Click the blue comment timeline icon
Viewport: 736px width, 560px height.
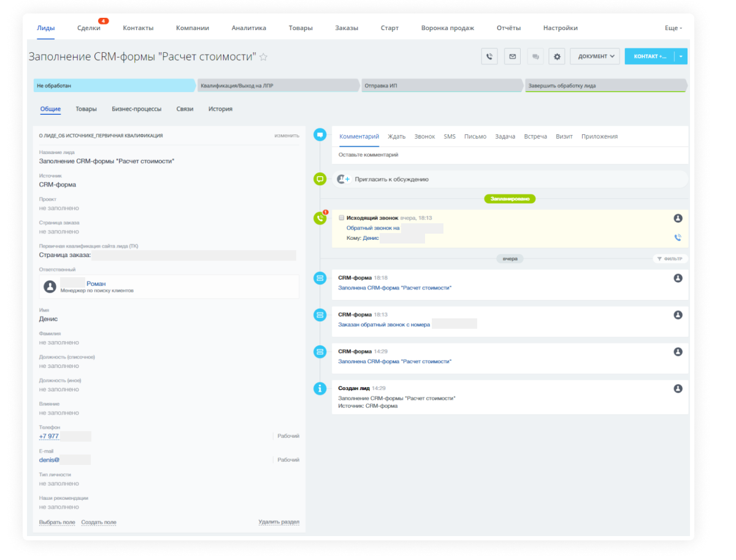coord(320,134)
